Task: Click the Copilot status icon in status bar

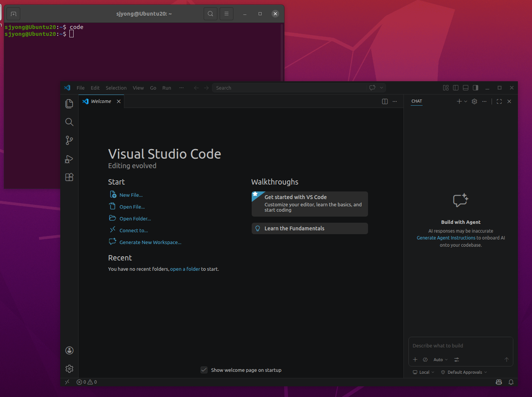Action: coord(499,382)
